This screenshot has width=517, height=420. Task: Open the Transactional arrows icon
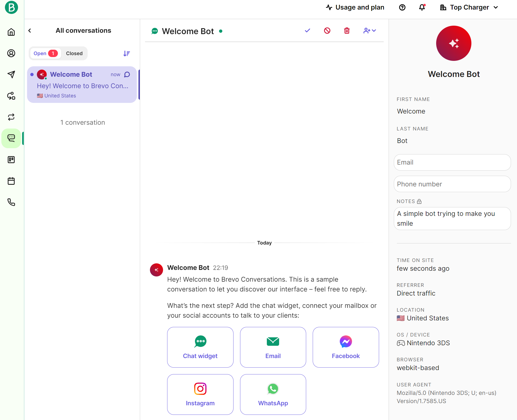11,117
